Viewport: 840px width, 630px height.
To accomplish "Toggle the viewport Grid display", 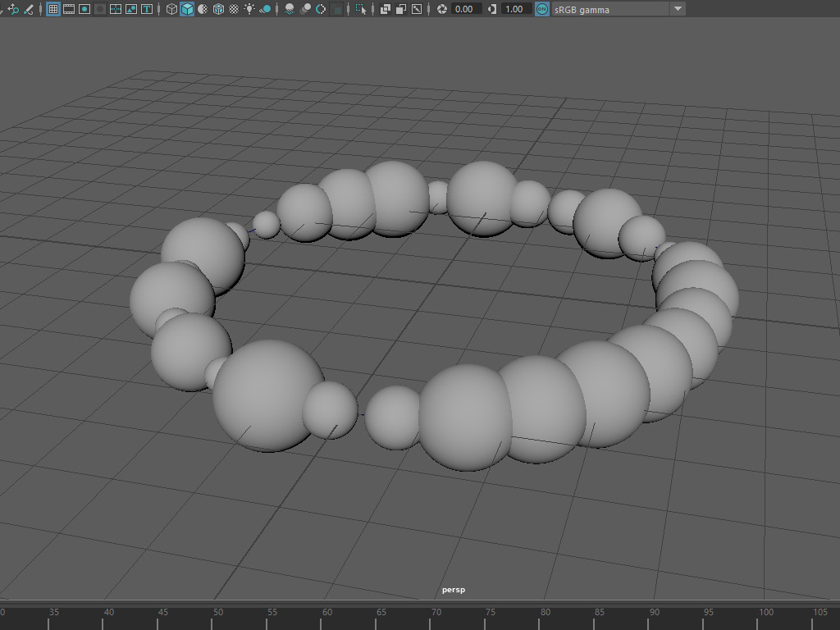I will pos(53,9).
